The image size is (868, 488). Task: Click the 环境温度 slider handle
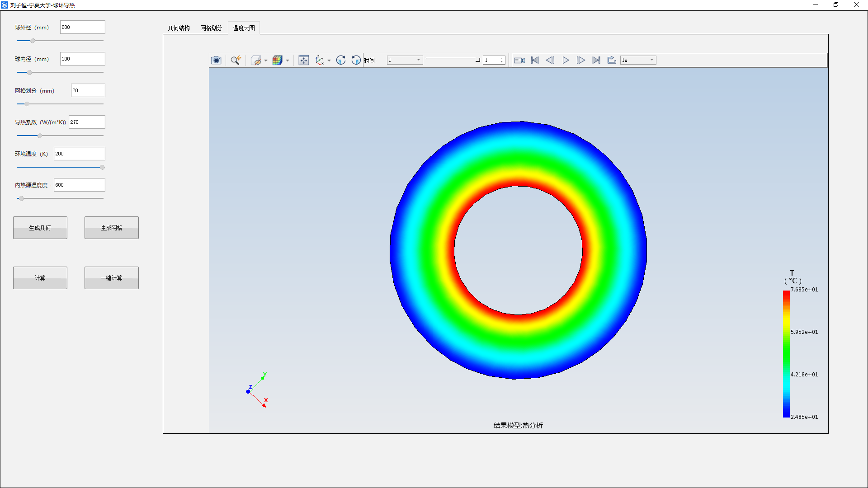pos(102,167)
